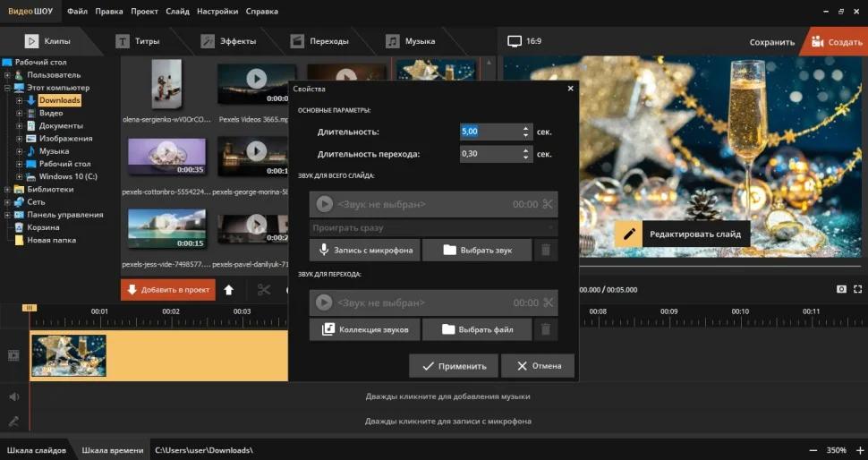The width and height of the screenshot is (868, 460).
Task: Open the 'Проиграть сразу' dropdown
Action: click(x=433, y=228)
